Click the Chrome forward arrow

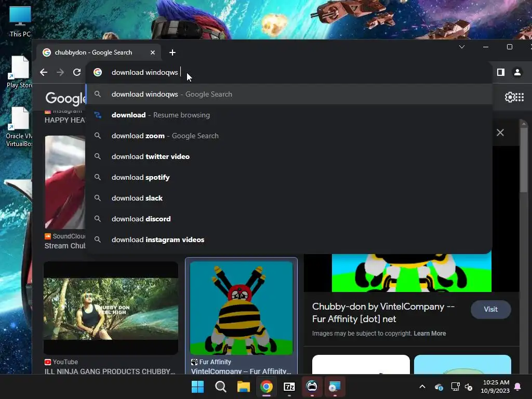pyautogui.click(x=60, y=72)
